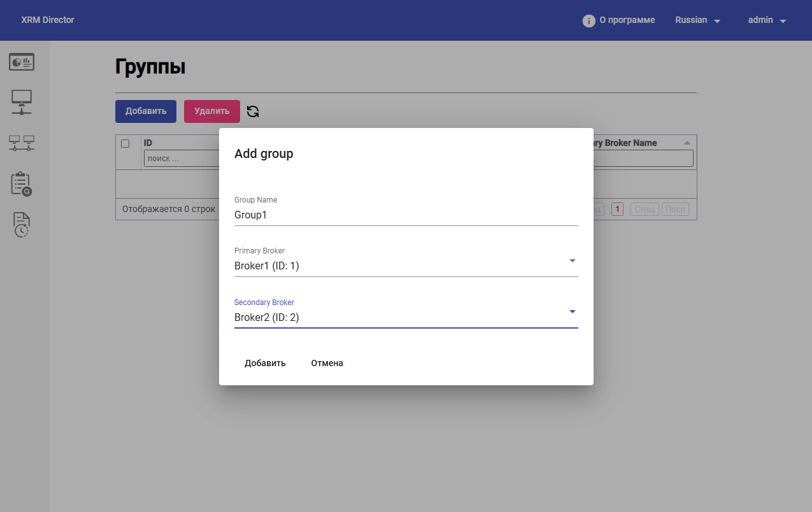812x512 pixels.
Task: Click the Group Name input field
Action: (406, 215)
